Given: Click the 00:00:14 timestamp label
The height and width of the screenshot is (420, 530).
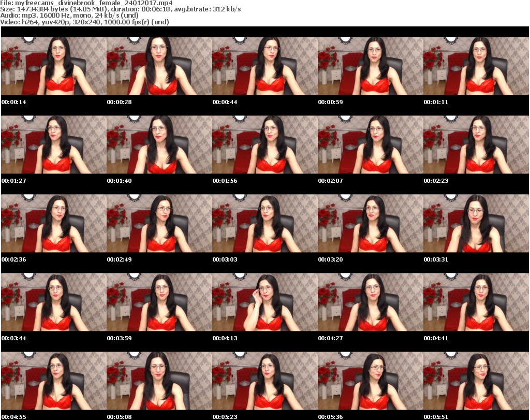Looking at the screenshot, I should [x=14, y=102].
